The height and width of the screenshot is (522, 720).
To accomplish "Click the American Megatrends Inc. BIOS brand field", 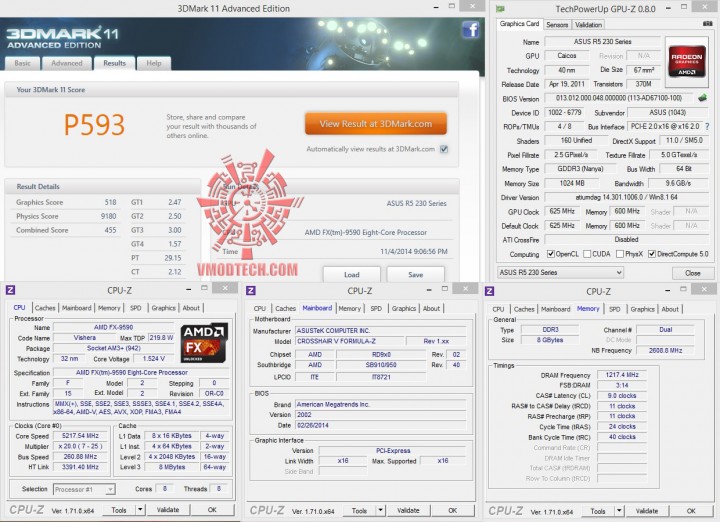I will [x=380, y=404].
